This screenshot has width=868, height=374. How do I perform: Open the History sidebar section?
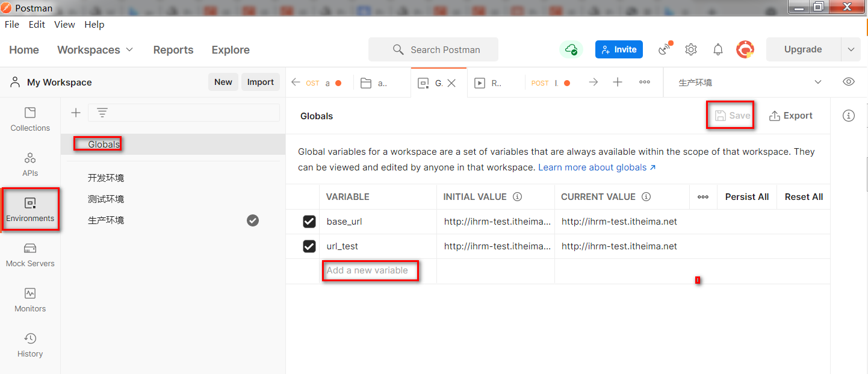coord(30,345)
